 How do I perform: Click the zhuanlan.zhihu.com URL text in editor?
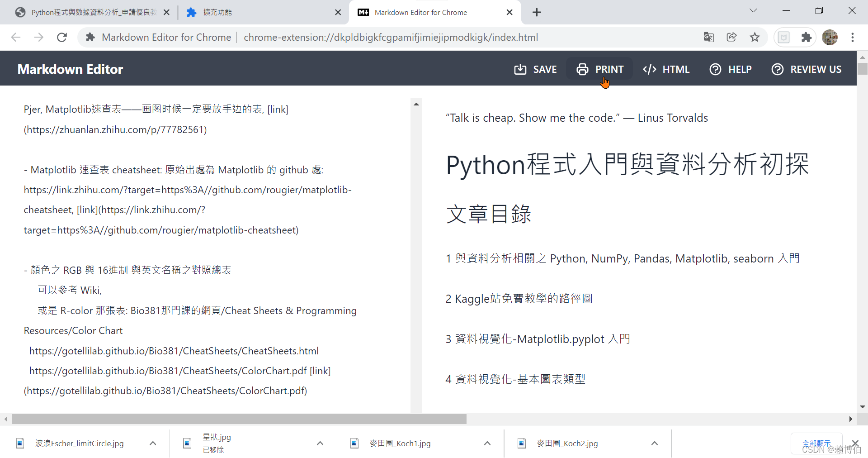click(115, 129)
